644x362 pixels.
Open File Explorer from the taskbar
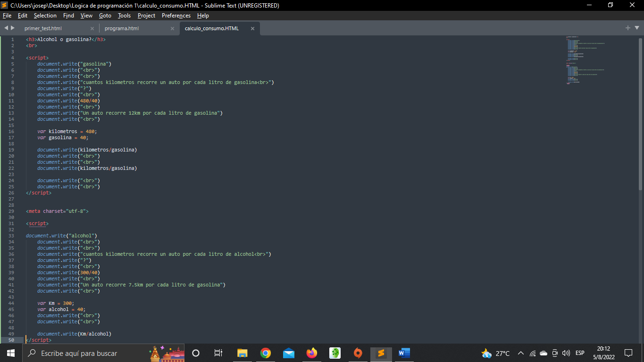click(242, 353)
